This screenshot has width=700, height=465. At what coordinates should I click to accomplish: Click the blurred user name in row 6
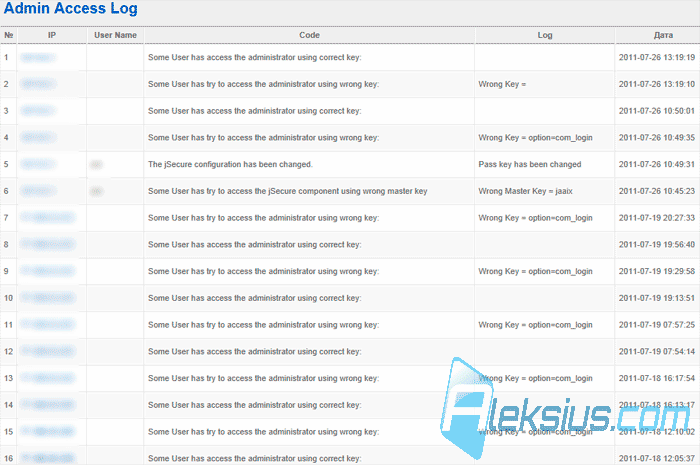click(x=96, y=191)
